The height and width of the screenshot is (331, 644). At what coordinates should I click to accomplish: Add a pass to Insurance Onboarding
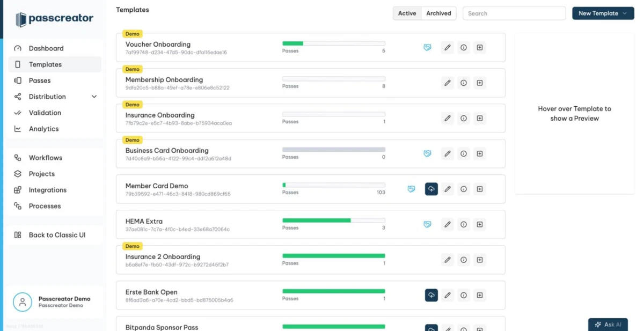[480, 118]
